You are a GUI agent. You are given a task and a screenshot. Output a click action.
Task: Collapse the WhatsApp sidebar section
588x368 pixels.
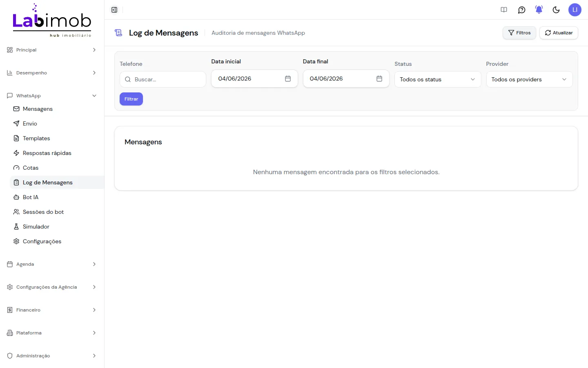click(52, 96)
